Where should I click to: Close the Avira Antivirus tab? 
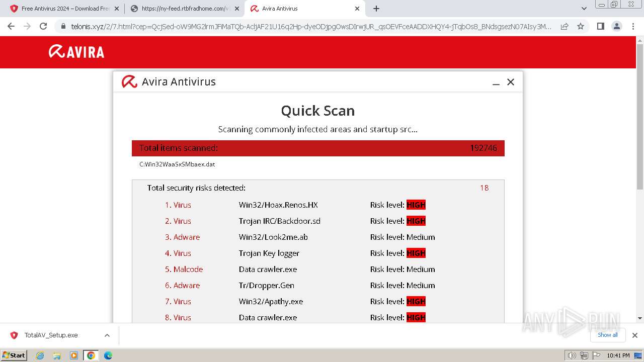click(357, 9)
